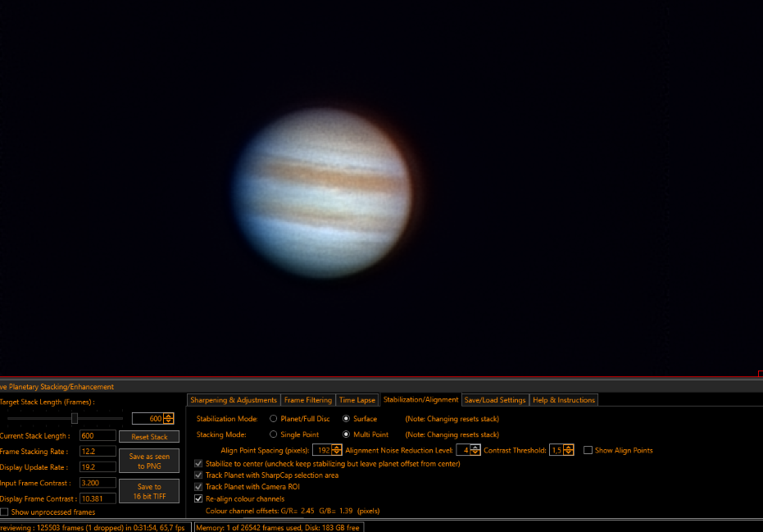The image size is (763, 532).
Task: Click the Display Update Rate value 19.2
Action: pyautogui.click(x=98, y=466)
